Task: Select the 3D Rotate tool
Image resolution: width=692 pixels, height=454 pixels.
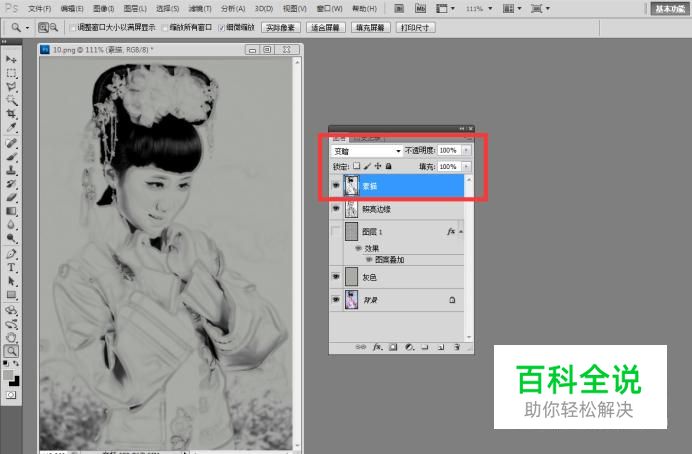Action: pyautogui.click(x=11, y=310)
